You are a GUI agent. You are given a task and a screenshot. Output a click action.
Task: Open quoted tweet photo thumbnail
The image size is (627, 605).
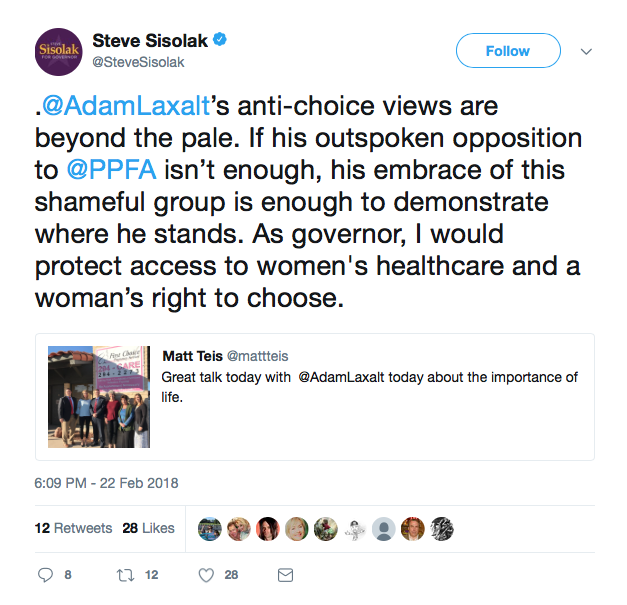click(98, 397)
